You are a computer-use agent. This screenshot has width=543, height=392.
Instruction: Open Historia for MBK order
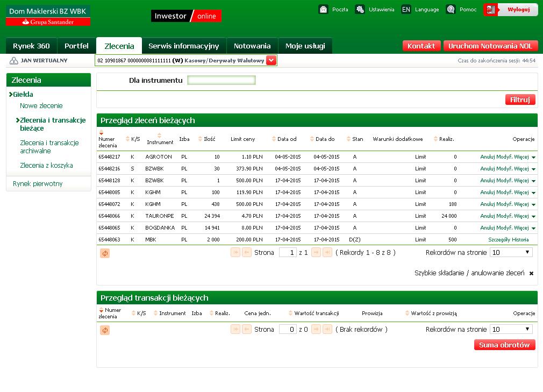coord(520,240)
